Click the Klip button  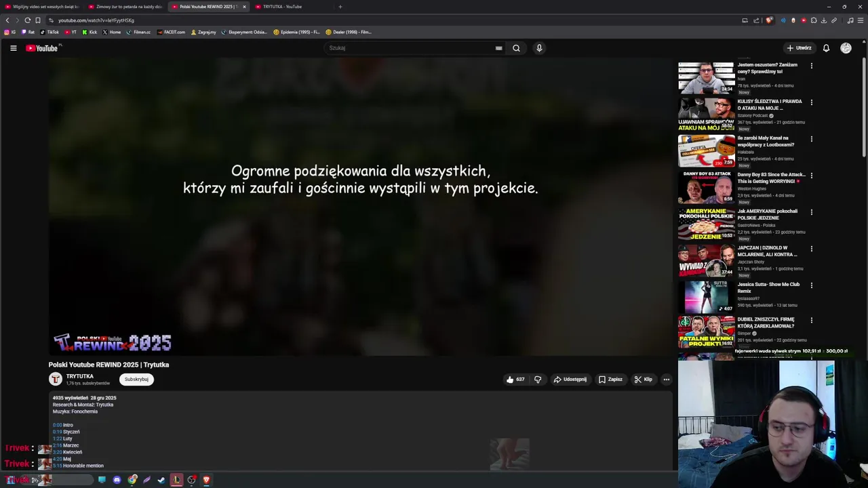(643, 380)
